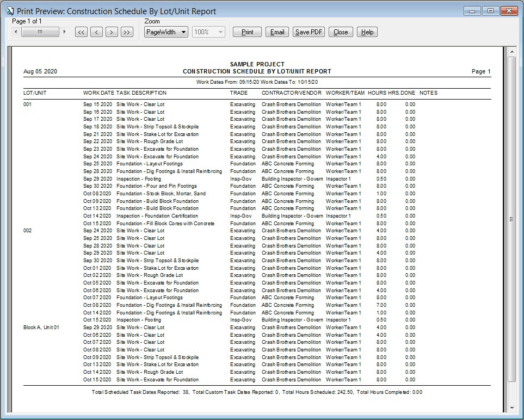Viewport: 524px width, 420px height.
Task: Click Sep 22 2020 Rough Grade Lot task
Action: tap(249, 141)
